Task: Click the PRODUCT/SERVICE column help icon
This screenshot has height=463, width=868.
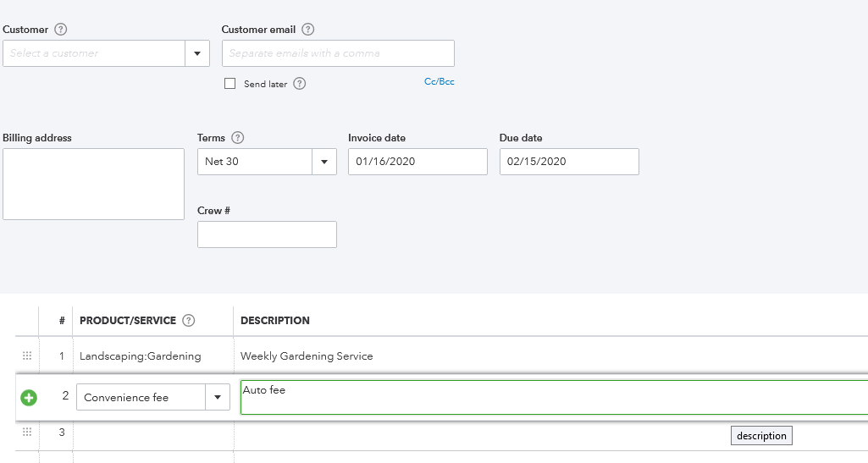Action: point(189,321)
